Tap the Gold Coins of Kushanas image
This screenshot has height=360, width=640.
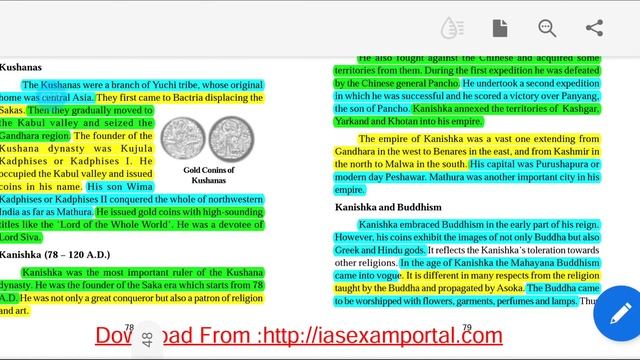(207, 140)
